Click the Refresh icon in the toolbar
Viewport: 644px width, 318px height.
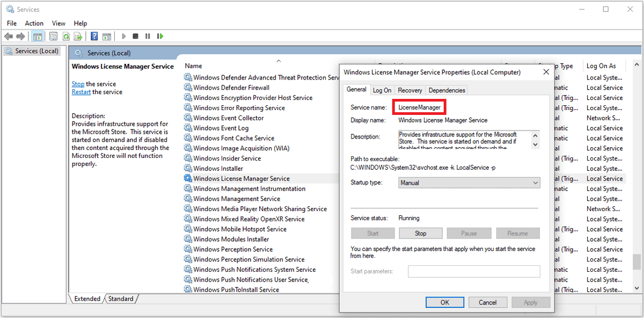pyautogui.click(x=65, y=36)
